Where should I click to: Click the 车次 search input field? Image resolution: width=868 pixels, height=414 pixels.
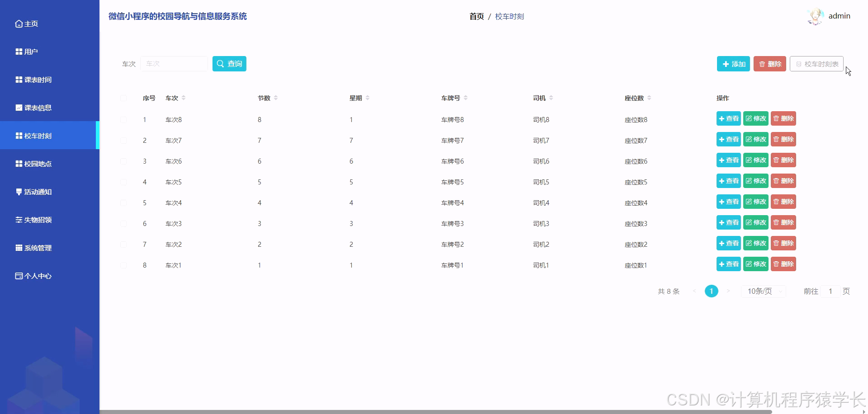tap(174, 64)
